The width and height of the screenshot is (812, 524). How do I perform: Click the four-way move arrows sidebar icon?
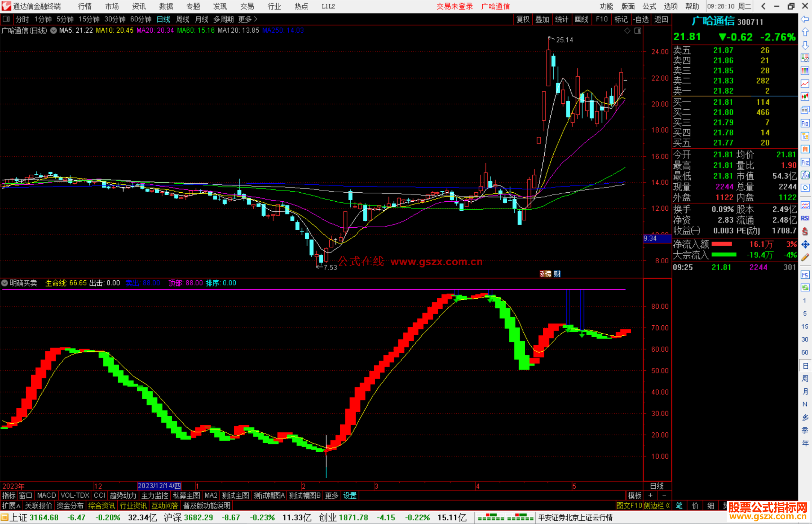click(805, 245)
